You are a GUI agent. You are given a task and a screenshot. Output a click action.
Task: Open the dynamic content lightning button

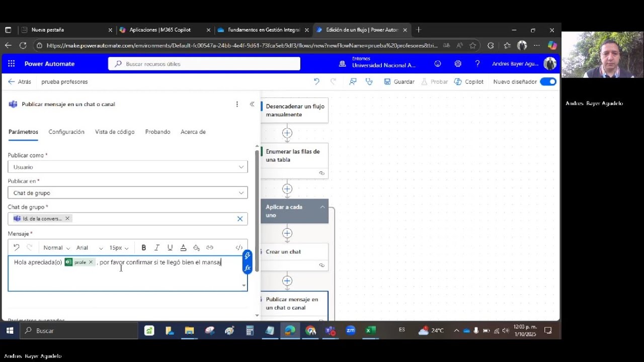click(x=247, y=256)
